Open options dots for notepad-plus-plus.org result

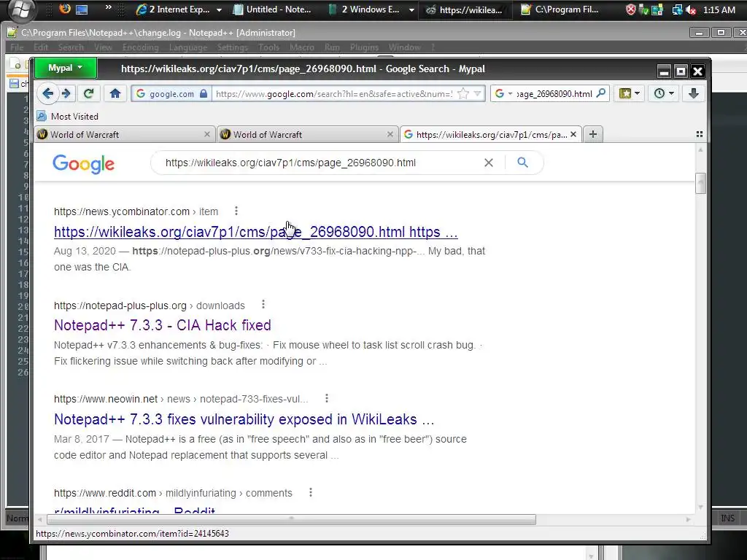pos(263,305)
